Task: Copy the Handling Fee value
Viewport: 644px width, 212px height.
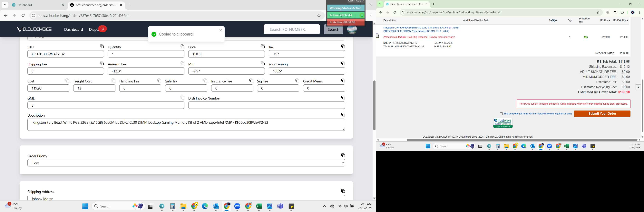Action: tap(159, 81)
